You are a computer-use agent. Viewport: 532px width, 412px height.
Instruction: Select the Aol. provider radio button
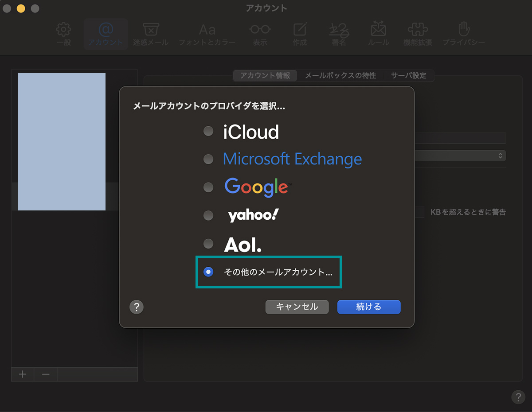(208, 244)
